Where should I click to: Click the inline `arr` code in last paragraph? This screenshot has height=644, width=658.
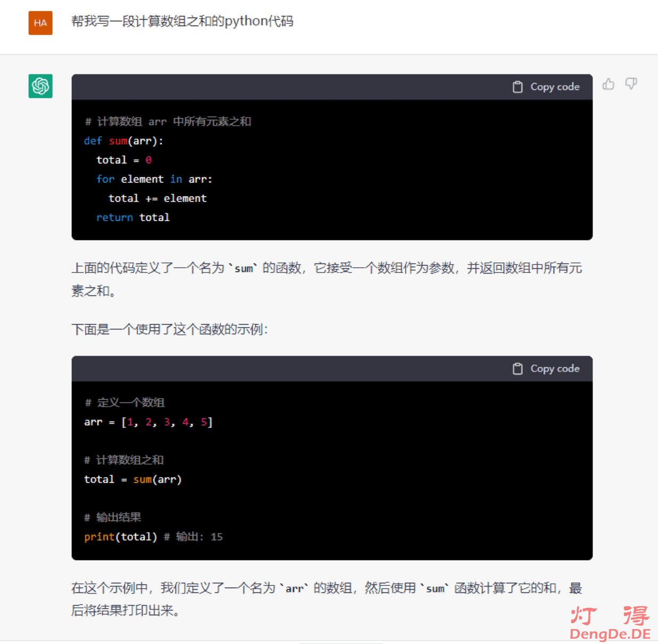coord(295,589)
